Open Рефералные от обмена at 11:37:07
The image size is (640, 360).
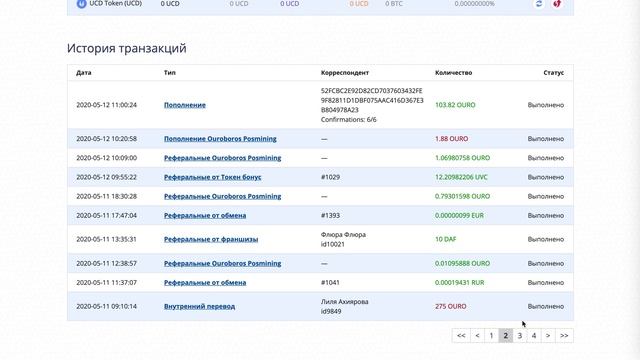[x=205, y=282]
